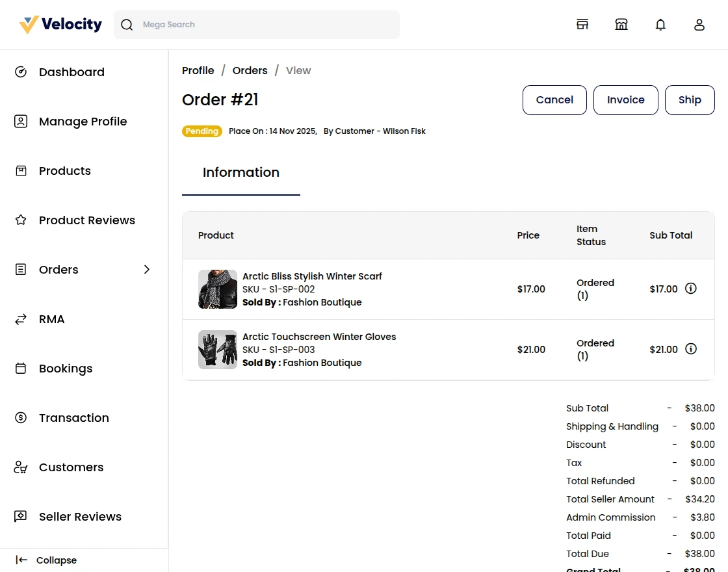Collapse the sidebar navigation

[46, 560]
